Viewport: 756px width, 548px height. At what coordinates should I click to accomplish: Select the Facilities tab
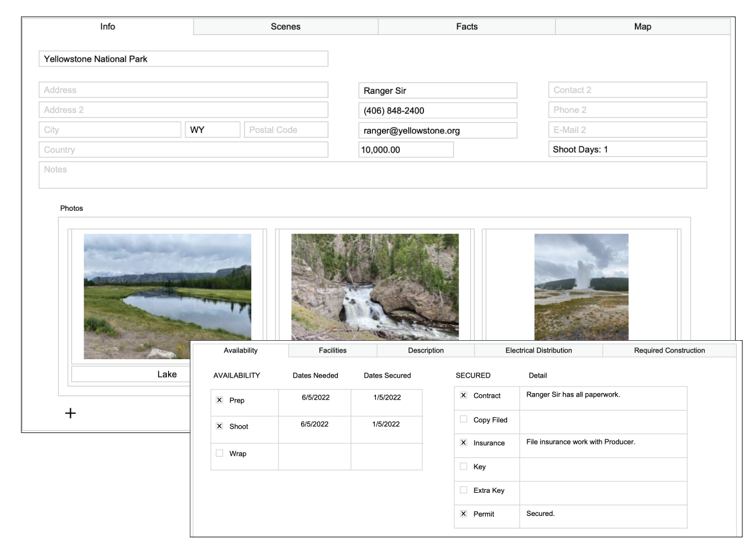tap(332, 350)
